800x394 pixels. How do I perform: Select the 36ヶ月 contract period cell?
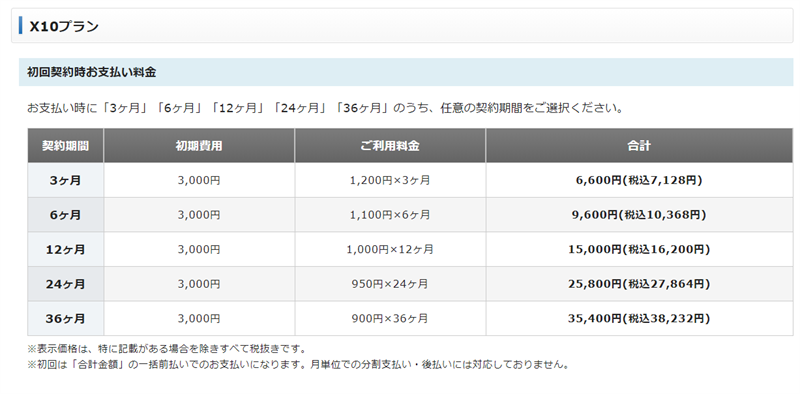tap(65, 318)
